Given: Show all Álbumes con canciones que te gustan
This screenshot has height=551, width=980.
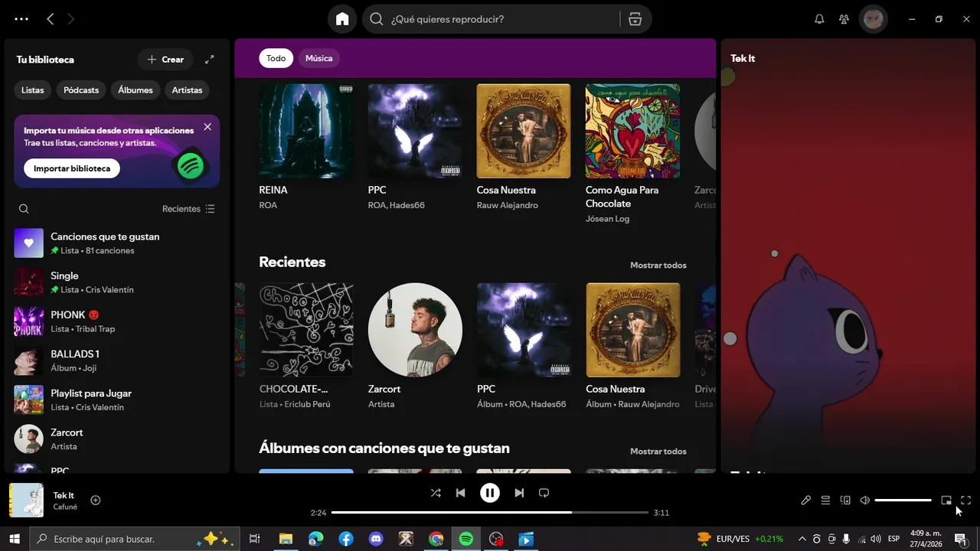Looking at the screenshot, I should [658, 452].
